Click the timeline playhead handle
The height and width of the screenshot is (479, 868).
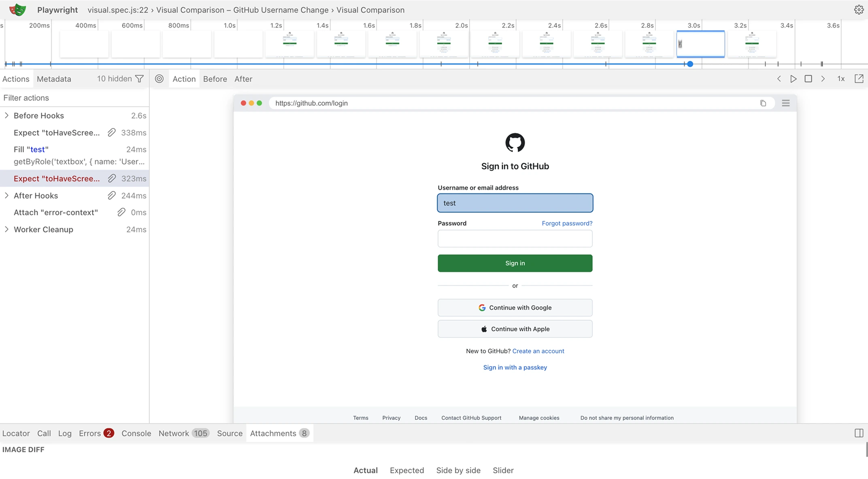[x=690, y=64]
